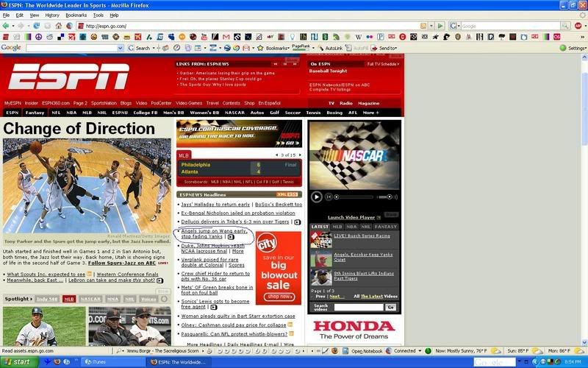This screenshot has width=588, height=368.
Task: Open the Bookmarks menu
Action: click(76, 15)
